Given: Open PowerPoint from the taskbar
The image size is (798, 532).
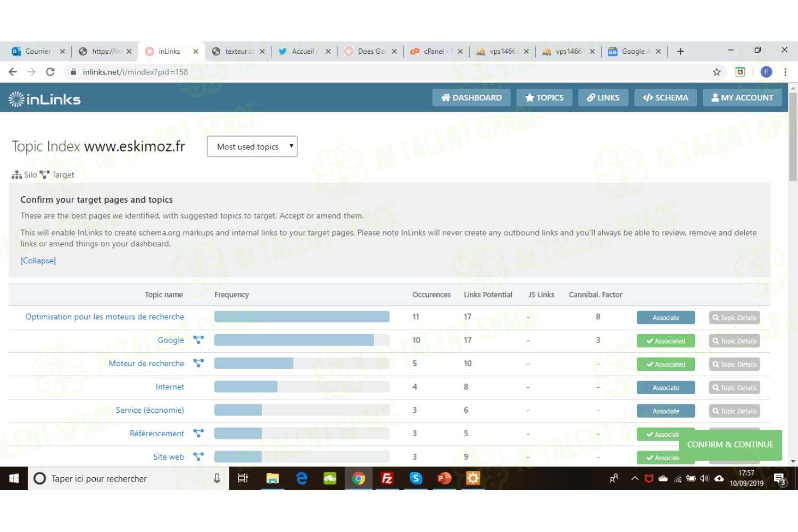Looking at the screenshot, I should (x=444, y=478).
